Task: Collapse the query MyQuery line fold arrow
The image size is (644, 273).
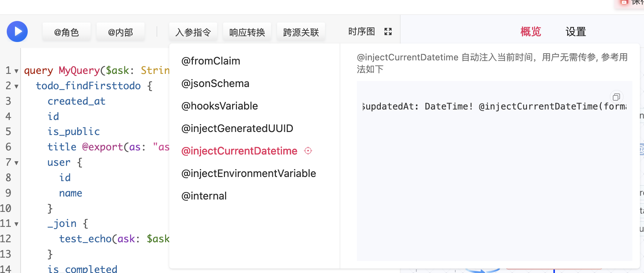Action: pyautogui.click(x=16, y=71)
